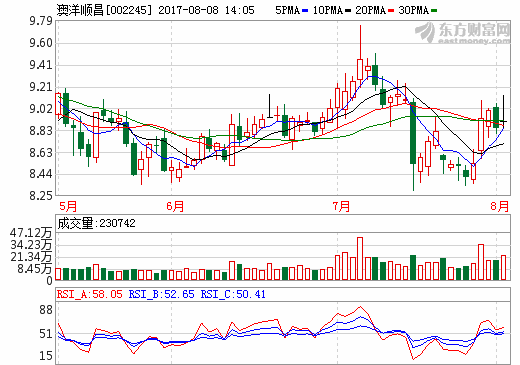Select the 30PMA legend label
Screen dimensions: 520x365
point(414,10)
